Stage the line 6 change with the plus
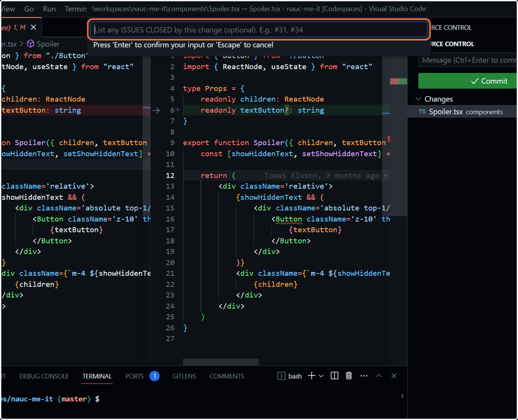This screenshot has height=420, width=518. click(x=178, y=110)
